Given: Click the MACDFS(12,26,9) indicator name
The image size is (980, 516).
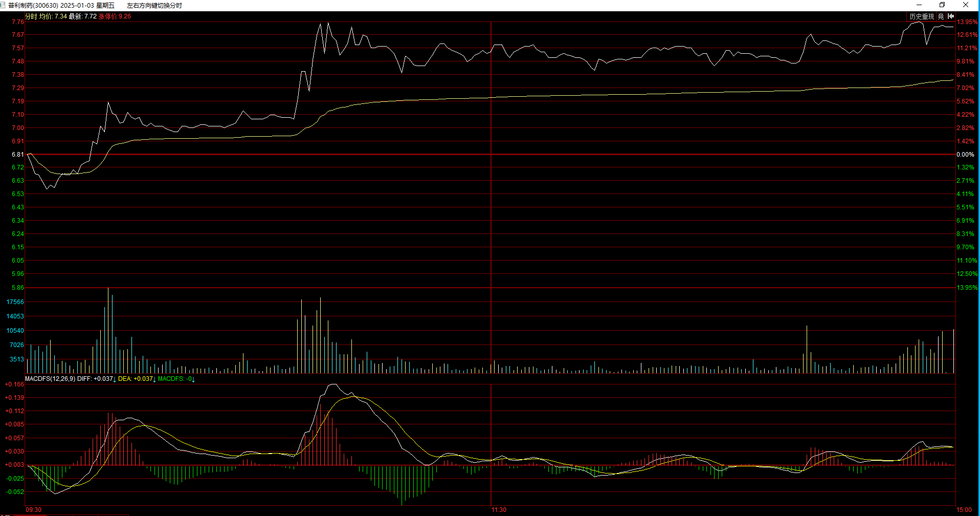Looking at the screenshot, I should coord(50,379).
